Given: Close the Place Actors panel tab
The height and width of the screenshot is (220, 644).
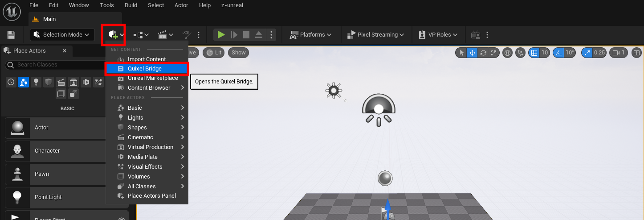Looking at the screenshot, I should click(65, 51).
